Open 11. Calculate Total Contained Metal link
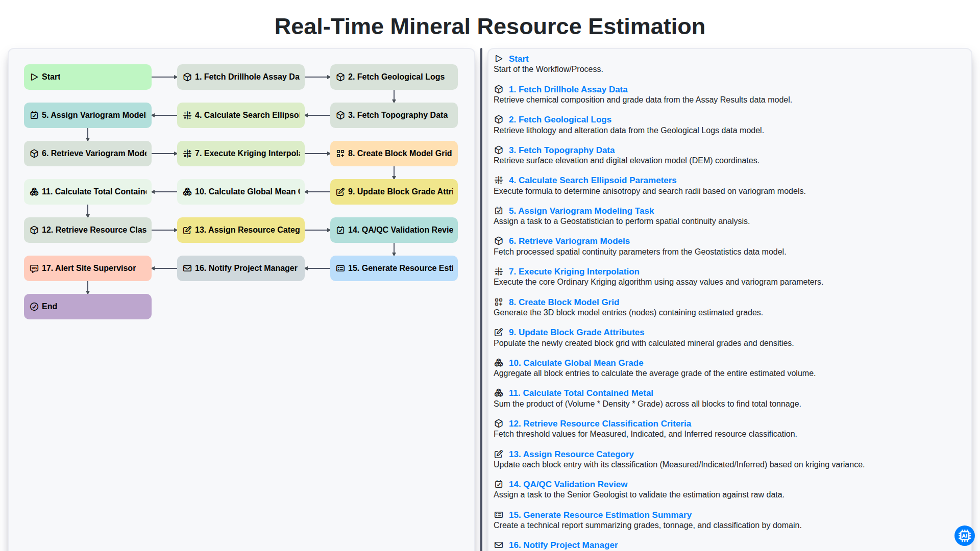Viewport: 980px width, 551px height. 581,393
